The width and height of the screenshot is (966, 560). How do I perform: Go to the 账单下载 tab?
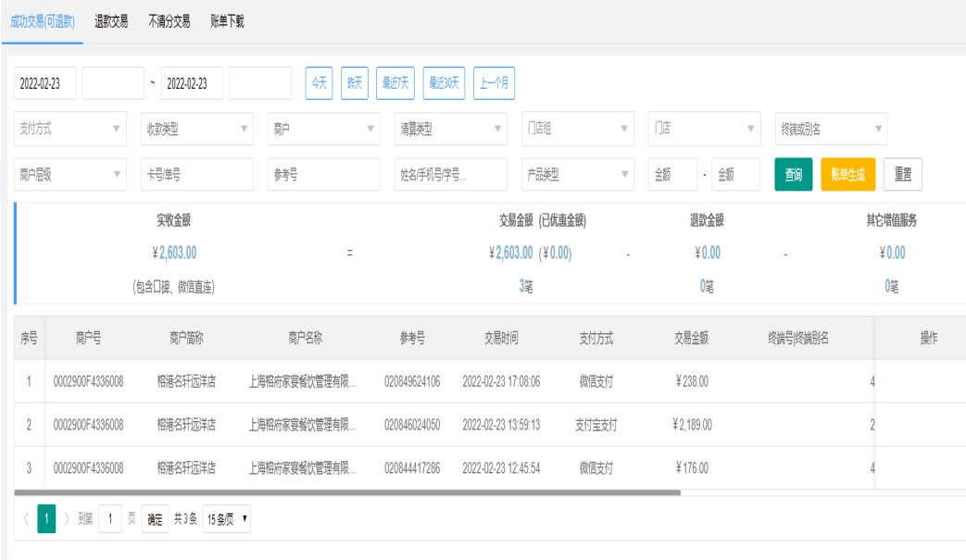point(227,21)
